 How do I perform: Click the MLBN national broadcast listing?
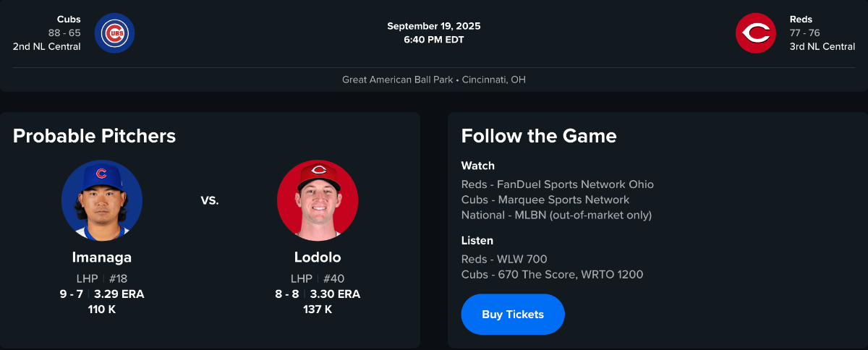(556, 215)
